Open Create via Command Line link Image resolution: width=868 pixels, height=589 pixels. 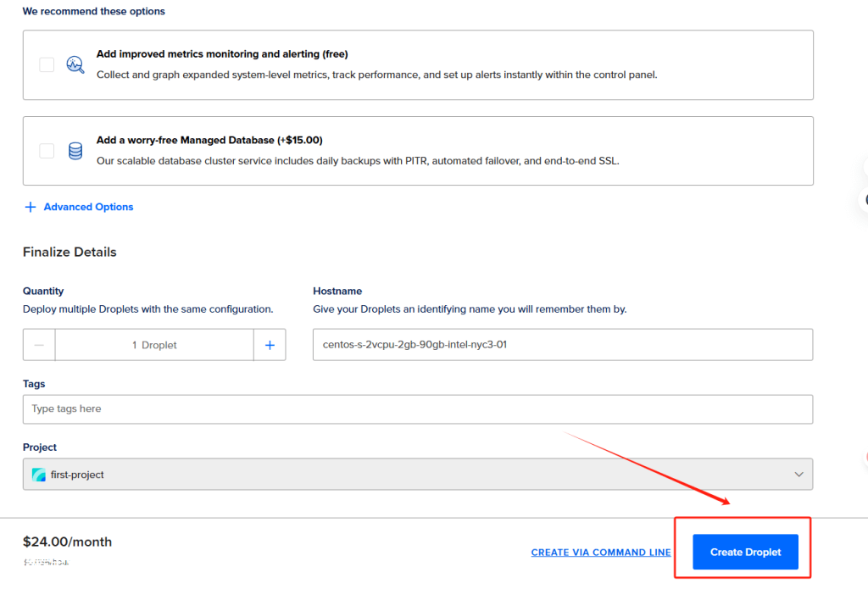tap(601, 553)
